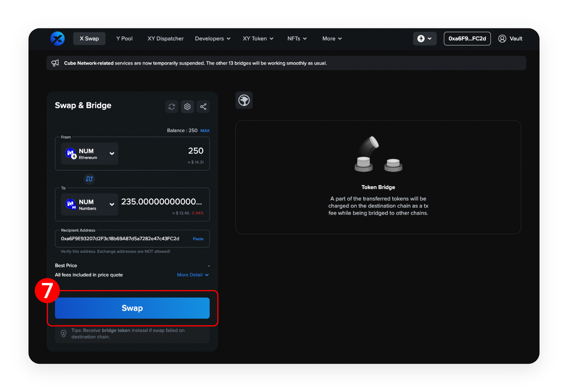
Task: Click MAX to use full balance
Action: [x=205, y=130]
